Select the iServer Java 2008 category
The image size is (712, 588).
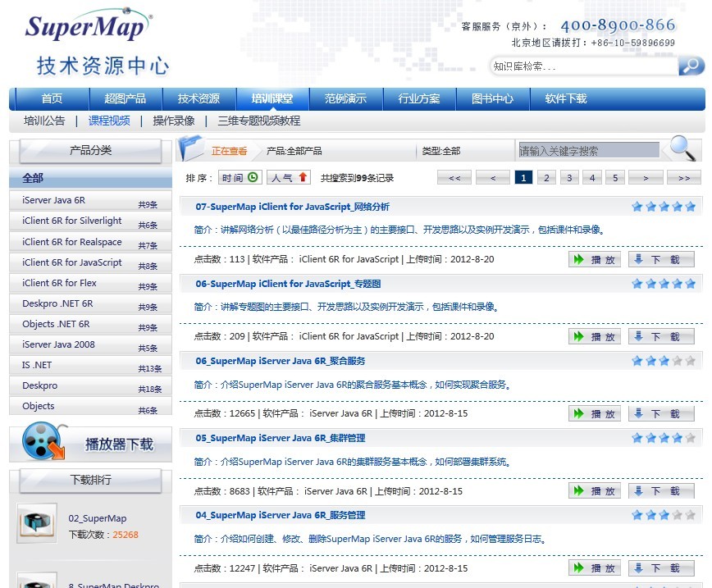[x=91, y=344]
